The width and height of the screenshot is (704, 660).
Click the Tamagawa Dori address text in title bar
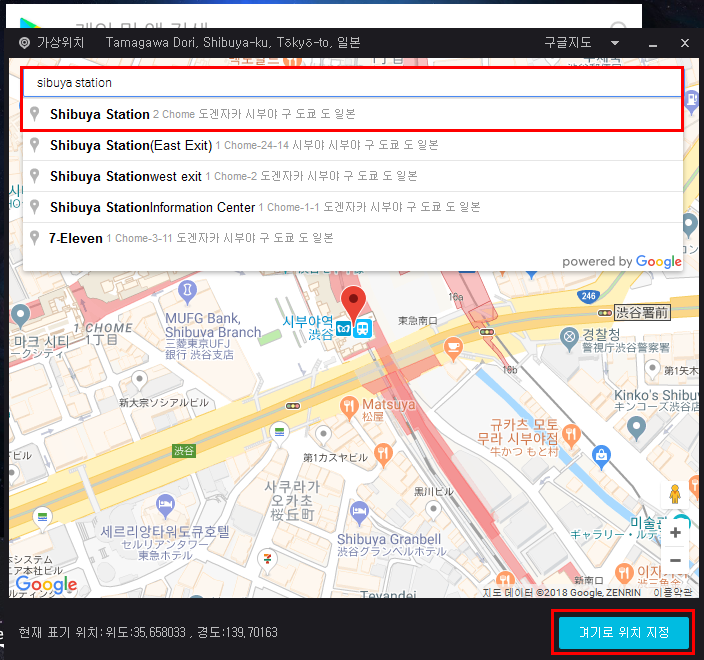pyautogui.click(x=233, y=43)
